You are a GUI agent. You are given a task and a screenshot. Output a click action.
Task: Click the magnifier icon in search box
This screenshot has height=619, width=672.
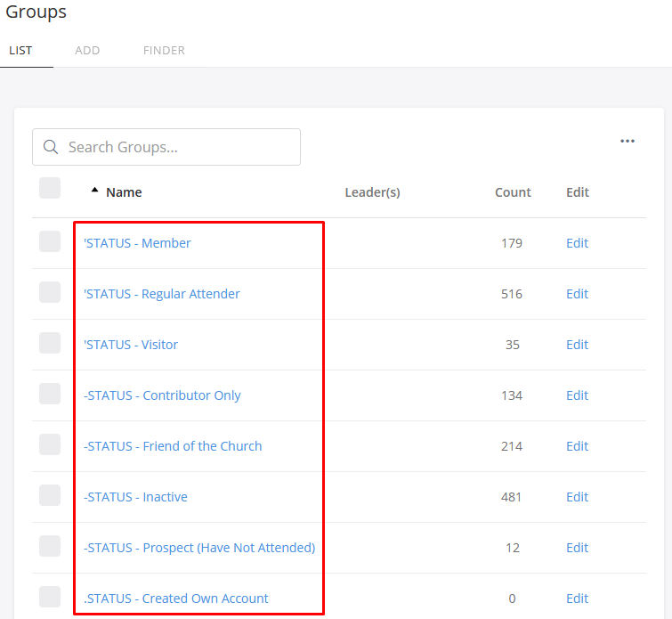tap(51, 147)
